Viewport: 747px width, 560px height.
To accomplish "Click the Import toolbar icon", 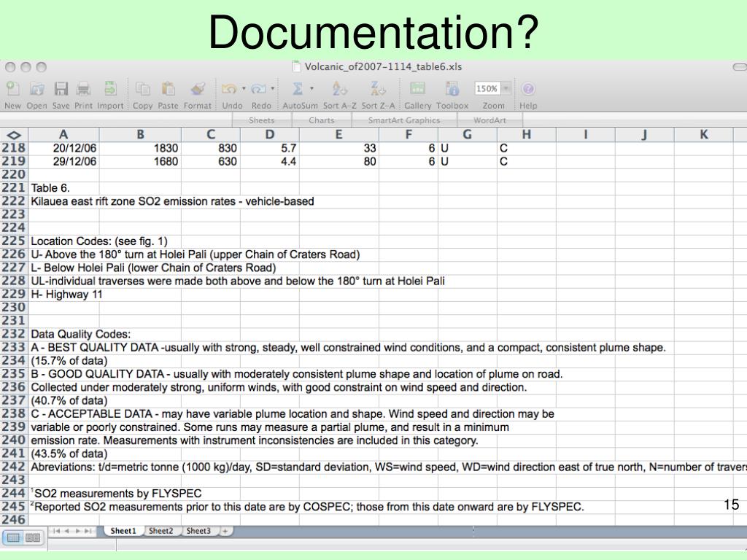I will tap(111, 88).
